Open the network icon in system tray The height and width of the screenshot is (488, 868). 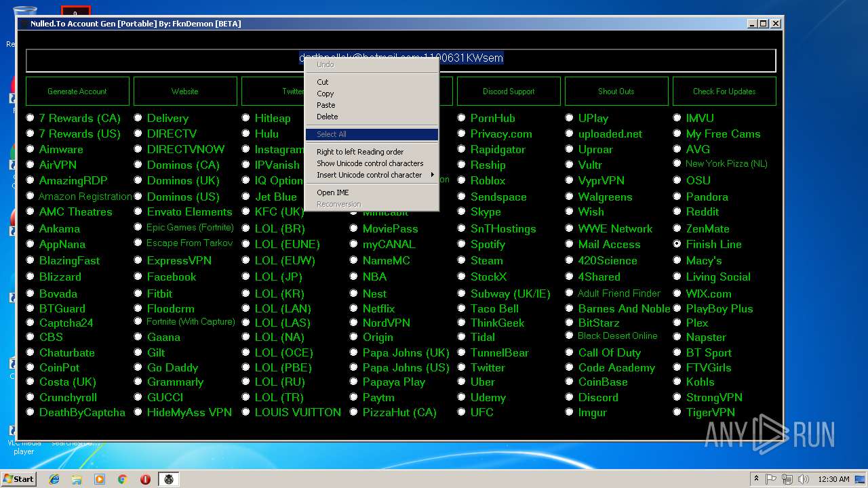coord(787,479)
